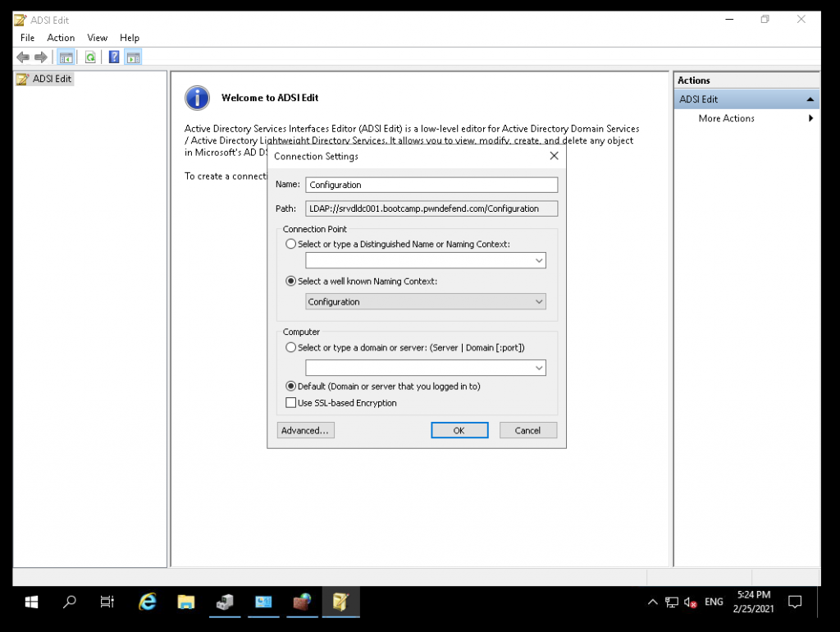The width and height of the screenshot is (840, 632).
Task: Select the Distinguished Name or Naming Context radio
Action: (290, 245)
